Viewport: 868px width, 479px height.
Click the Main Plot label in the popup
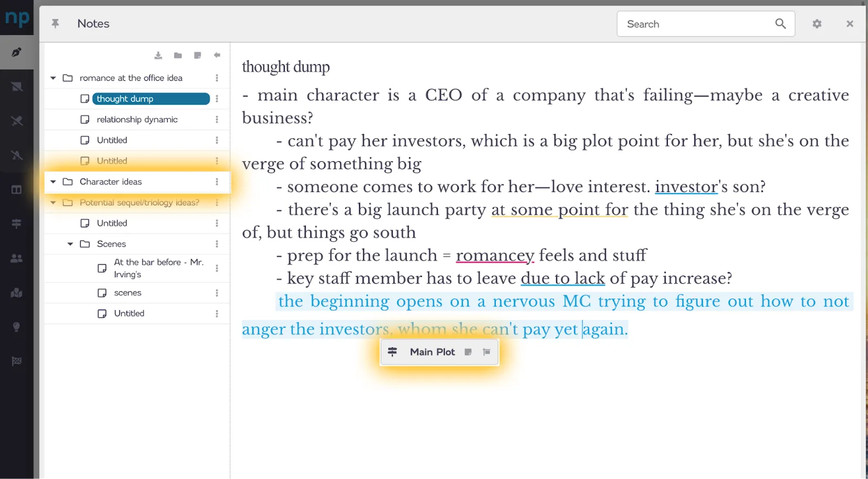pyautogui.click(x=432, y=352)
